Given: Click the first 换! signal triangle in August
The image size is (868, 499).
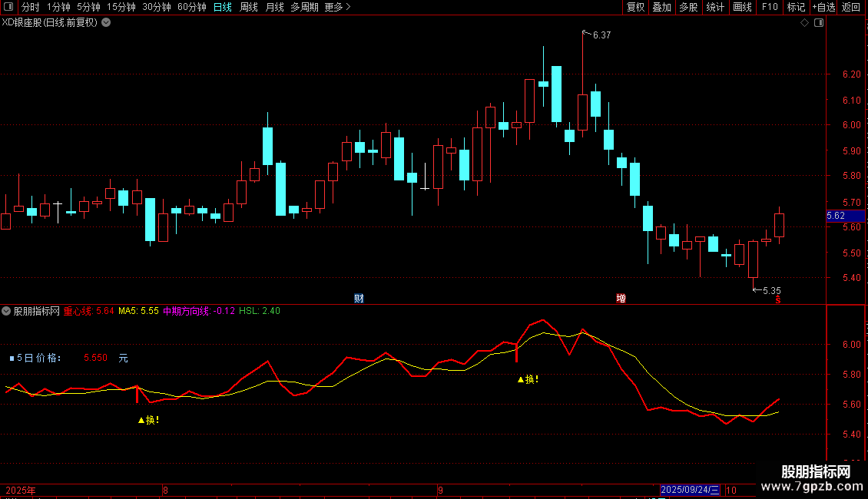Looking at the screenshot, I should click(x=141, y=421).
